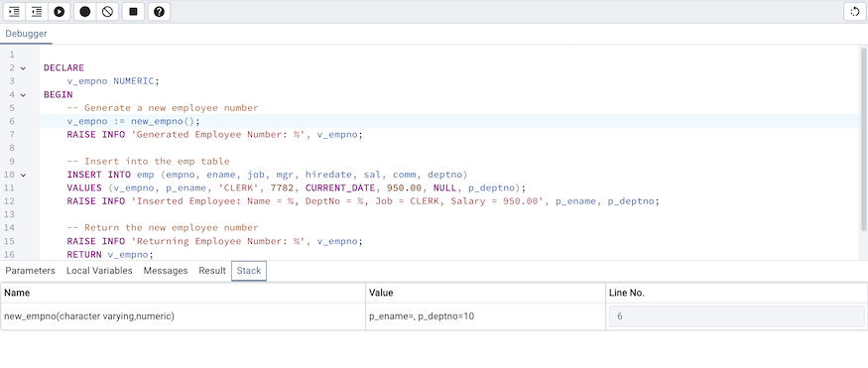Collapse the DECLARE block fold arrow on line 2
Image resolution: width=868 pixels, height=368 pixels.
pos(23,68)
